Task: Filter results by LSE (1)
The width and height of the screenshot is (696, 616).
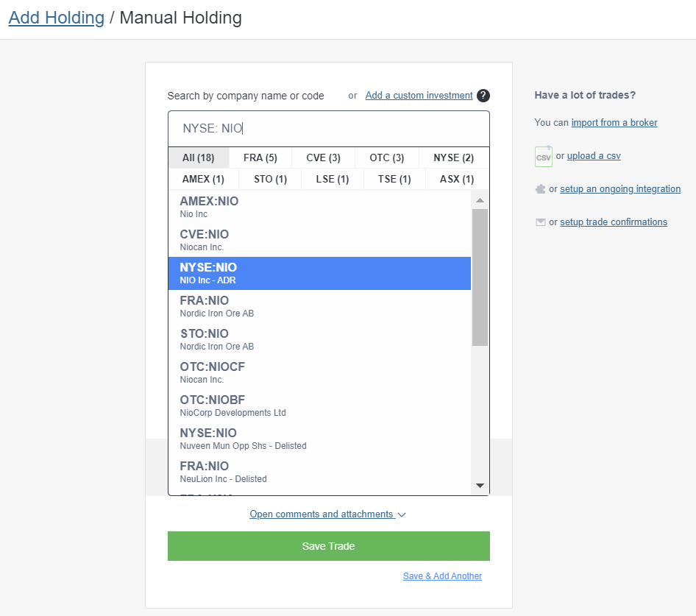Action: pyautogui.click(x=333, y=179)
